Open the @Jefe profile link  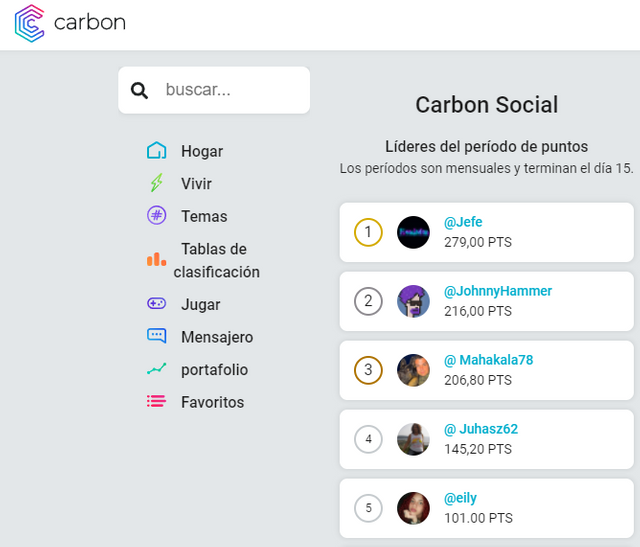pos(463,222)
